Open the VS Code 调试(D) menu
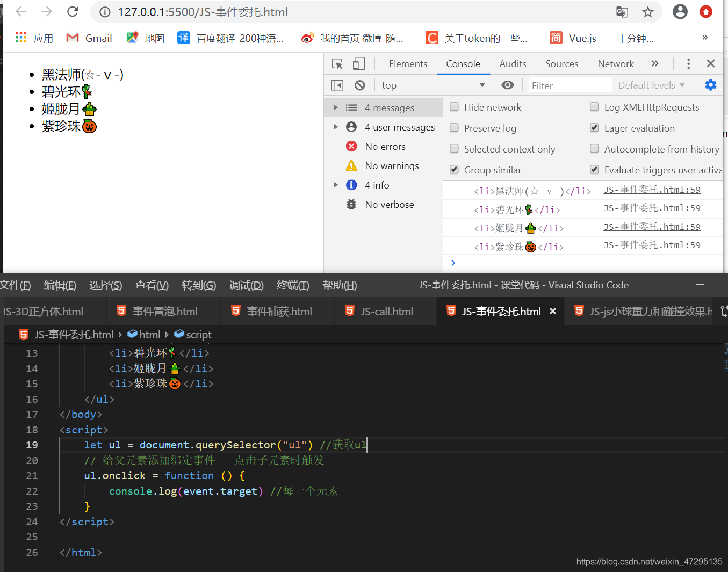 tap(247, 285)
